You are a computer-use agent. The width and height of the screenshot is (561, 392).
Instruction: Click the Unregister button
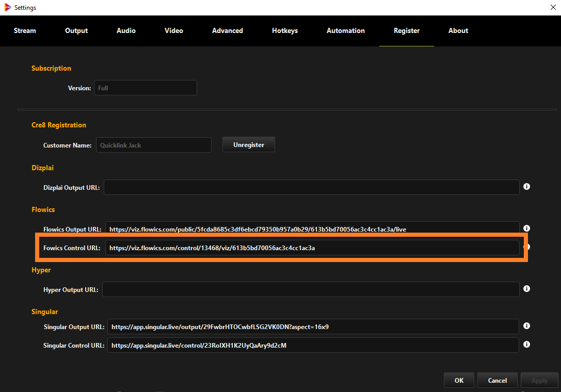click(249, 144)
